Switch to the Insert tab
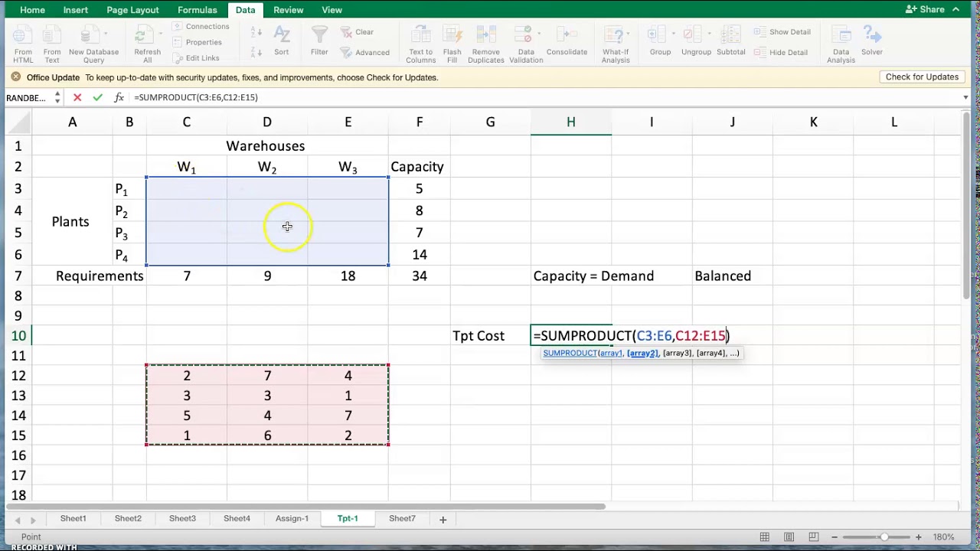Image resolution: width=980 pixels, height=551 pixels. pyautogui.click(x=76, y=10)
